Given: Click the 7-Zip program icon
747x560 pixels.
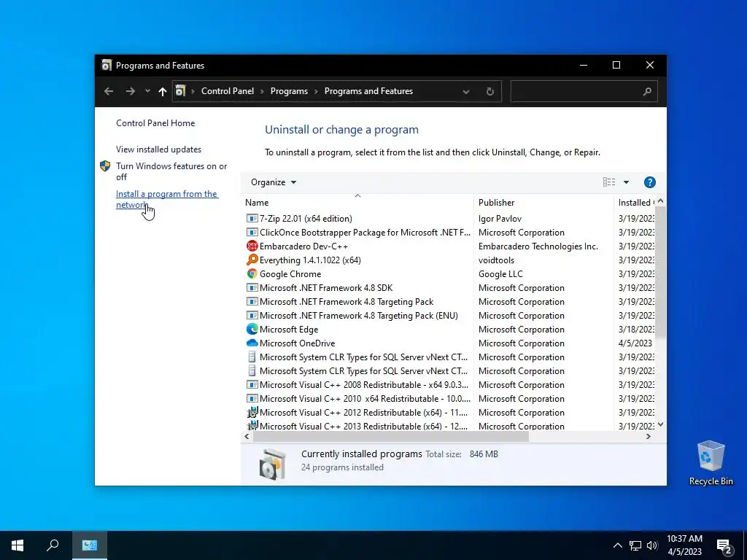Looking at the screenshot, I should tap(252, 219).
